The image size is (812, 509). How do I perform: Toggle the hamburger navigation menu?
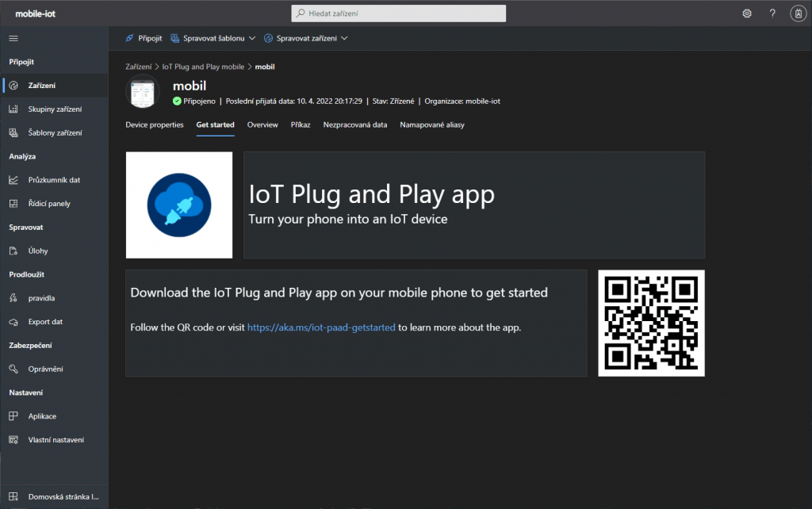point(13,38)
